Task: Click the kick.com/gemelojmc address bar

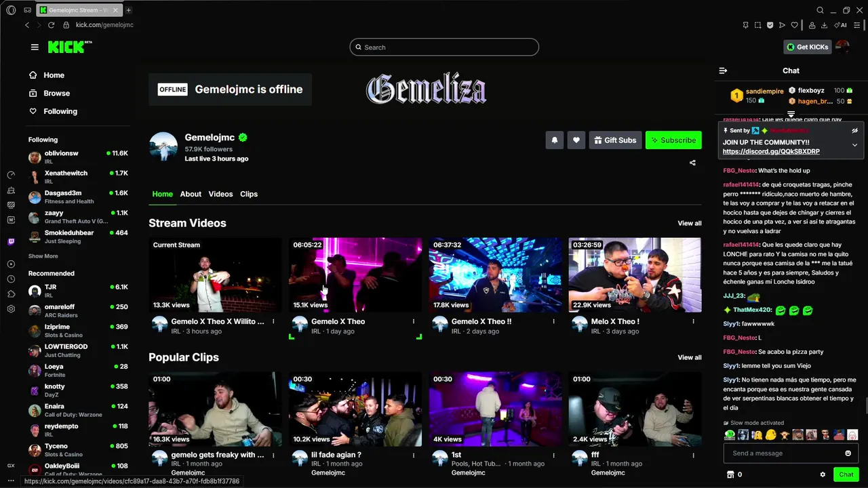Action: (104, 25)
